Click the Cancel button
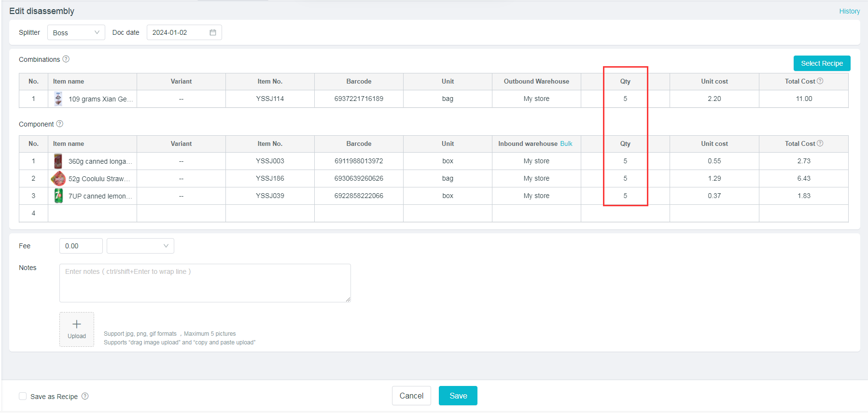The image size is (868, 413). 411,396
